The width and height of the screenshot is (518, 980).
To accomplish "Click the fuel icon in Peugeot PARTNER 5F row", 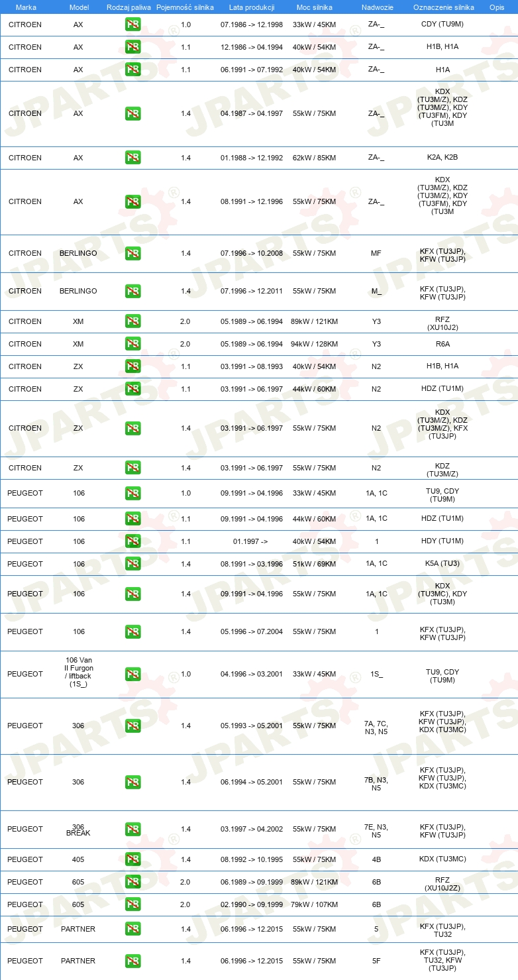I will tap(132, 961).
